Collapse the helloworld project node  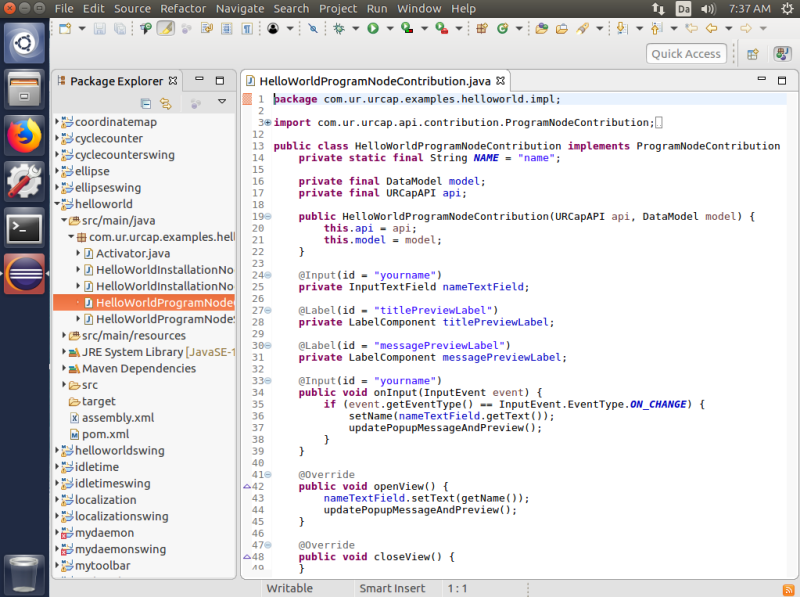[57, 204]
